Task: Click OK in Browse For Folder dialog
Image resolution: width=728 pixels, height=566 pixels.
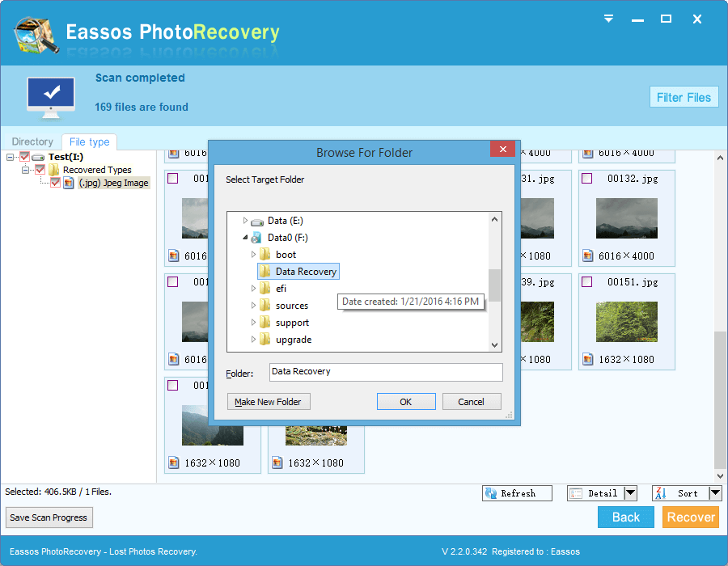Action: (x=406, y=402)
